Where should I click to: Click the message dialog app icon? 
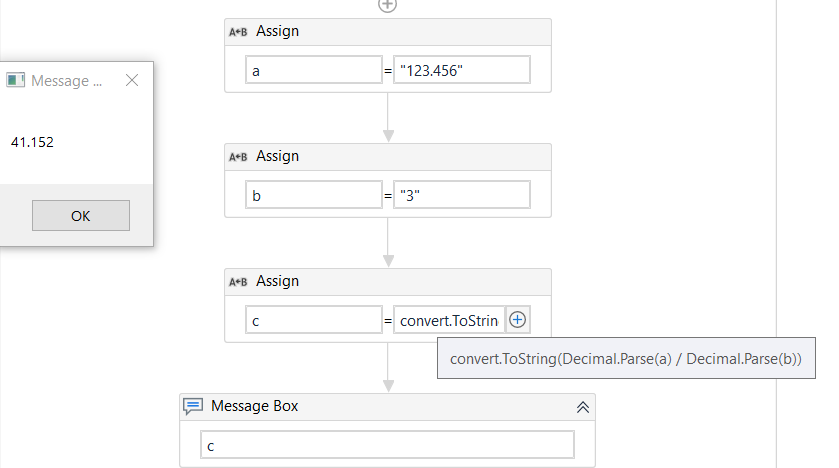click(15, 81)
